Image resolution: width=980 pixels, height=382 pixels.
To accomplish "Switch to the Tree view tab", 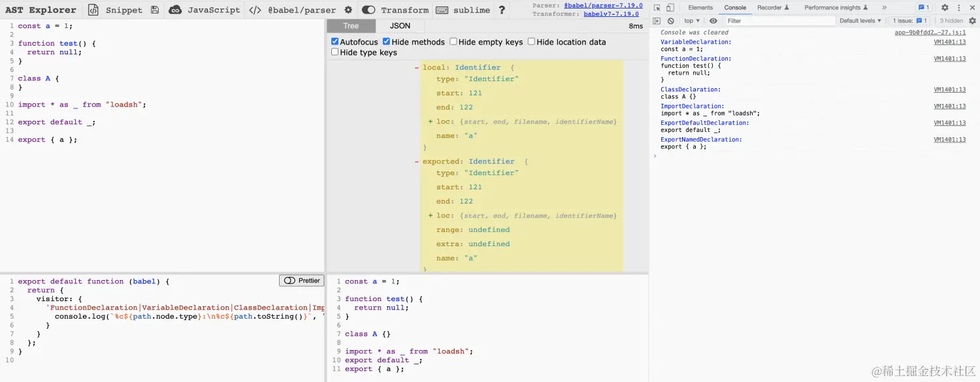I will 351,26.
